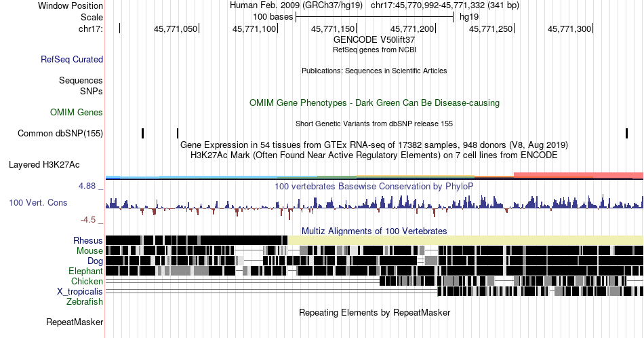Select the Elephant alignment row label
The image size is (644, 338).
(86, 271)
